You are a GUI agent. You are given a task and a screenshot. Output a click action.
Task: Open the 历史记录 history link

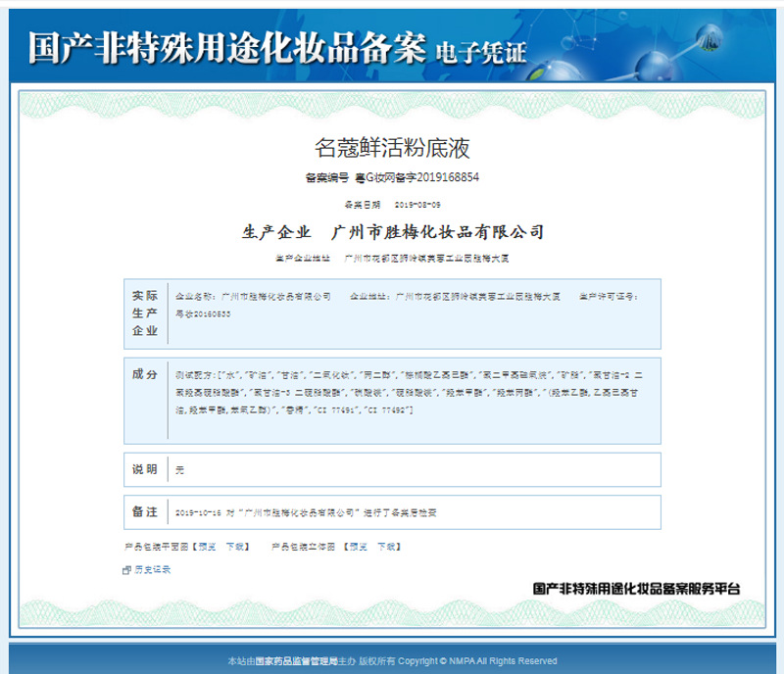point(153,569)
